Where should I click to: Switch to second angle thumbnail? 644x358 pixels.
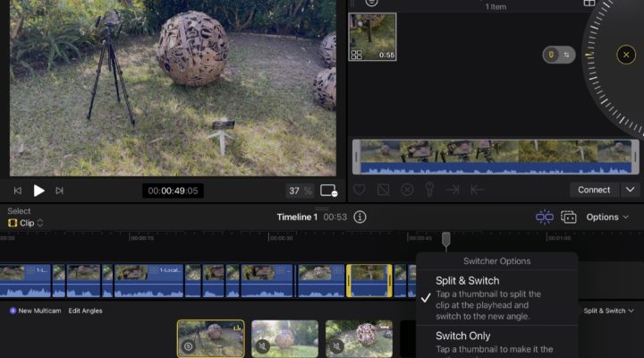pos(284,338)
